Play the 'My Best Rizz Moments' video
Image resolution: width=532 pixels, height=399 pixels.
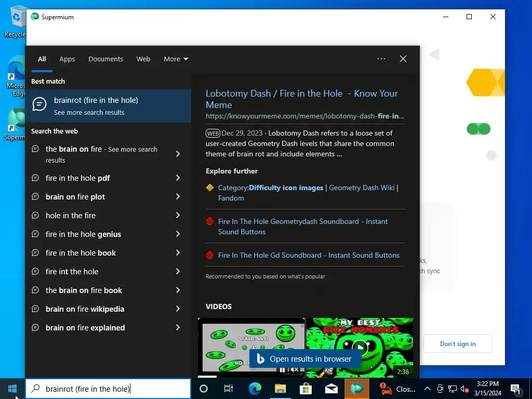(360, 348)
